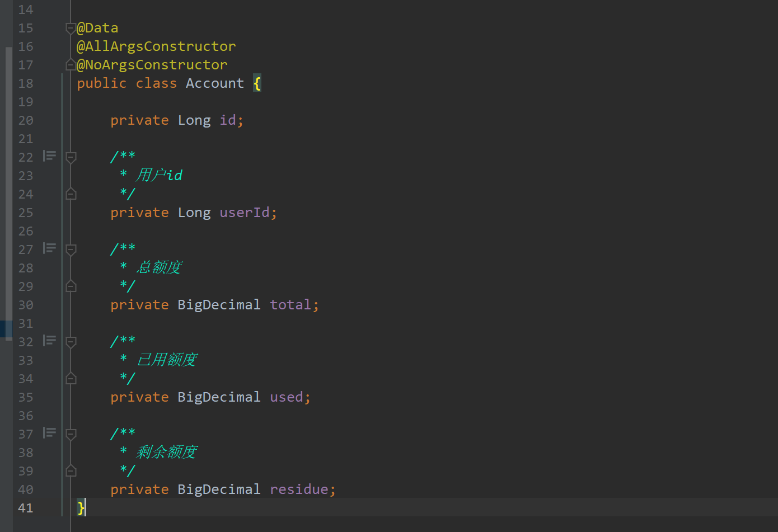Click the field name residue
The width and height of the screenshot is (778, 532).
pyautogui.click(x=299, y=489)
